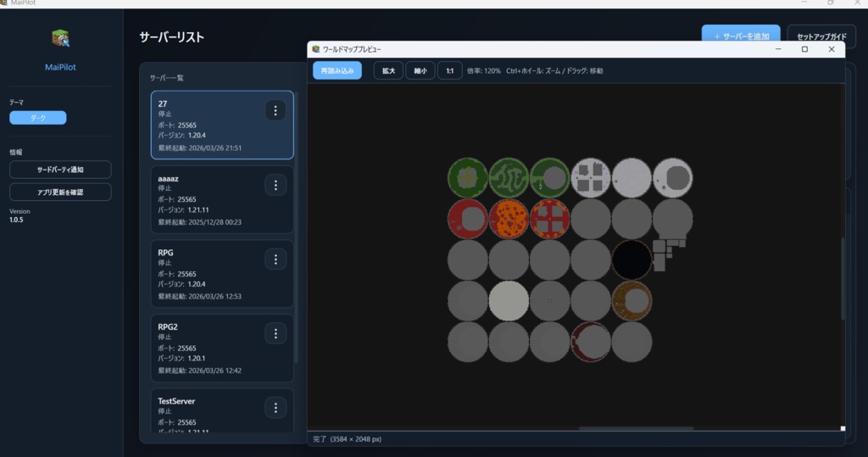Select the server card named 27
This screenshot has height=457, width=868.
(x=222, y=125)
